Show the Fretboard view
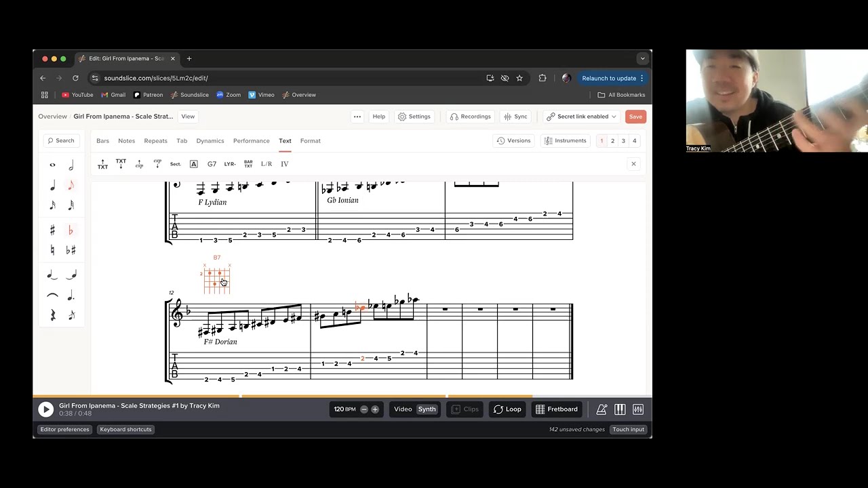The width and height of the screenshot is (868, 488). pos(556,409)
